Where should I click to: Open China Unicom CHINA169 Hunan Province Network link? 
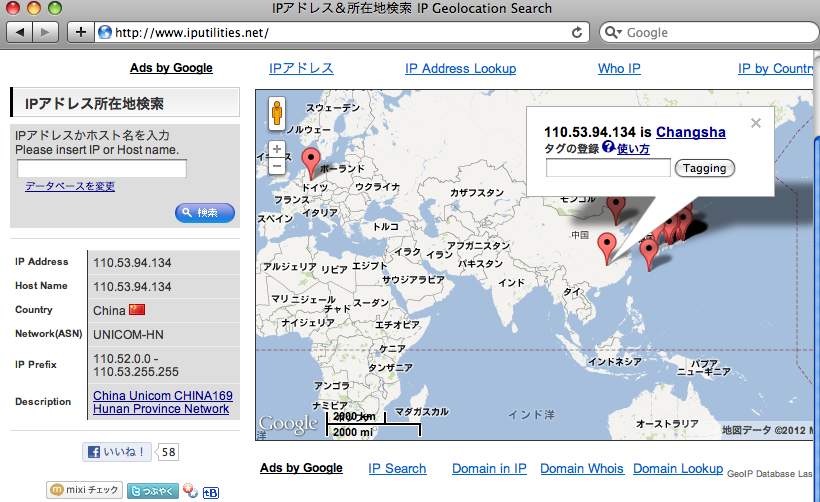(163, 402)
